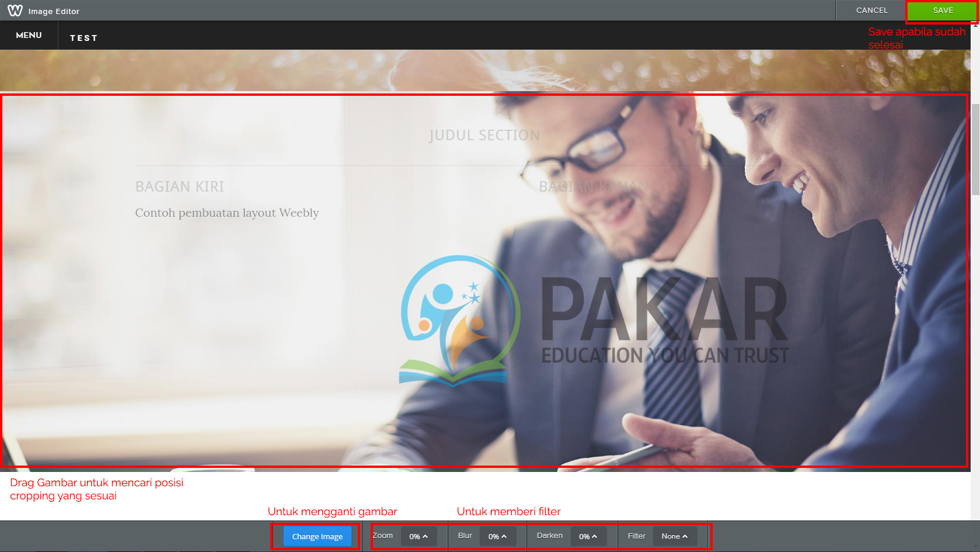Open the Darken percentage dropdown
Image resolution: width=980 pixels, height=552 pixels.
click(x=588, y=536)
